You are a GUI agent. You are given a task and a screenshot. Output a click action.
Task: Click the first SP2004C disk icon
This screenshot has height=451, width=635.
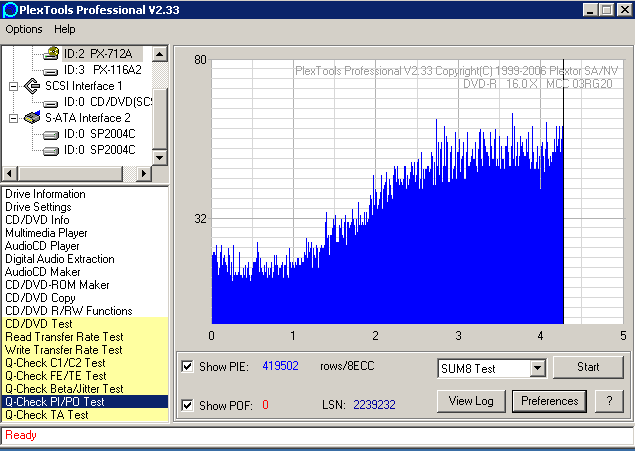pos(51,135)
